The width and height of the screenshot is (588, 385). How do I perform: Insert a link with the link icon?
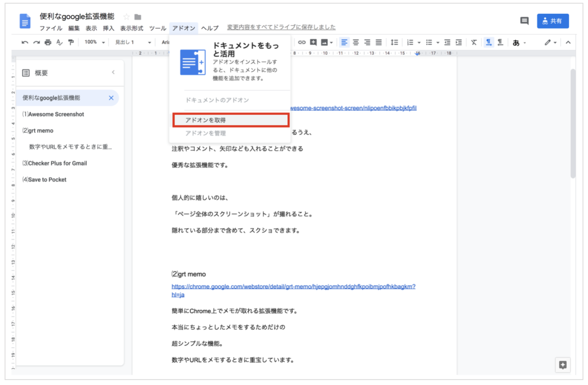[x=302, y=43]
